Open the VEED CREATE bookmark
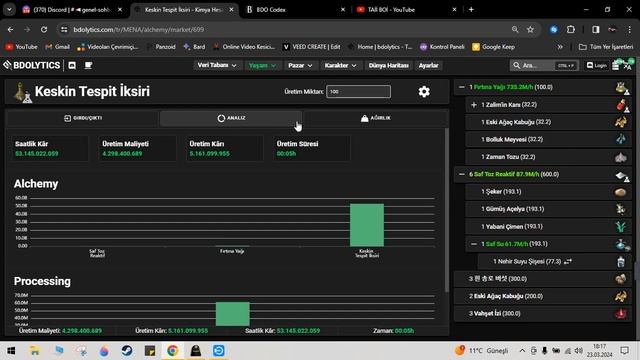This screenshot has height=360, width=640. [x=311, y=47]
